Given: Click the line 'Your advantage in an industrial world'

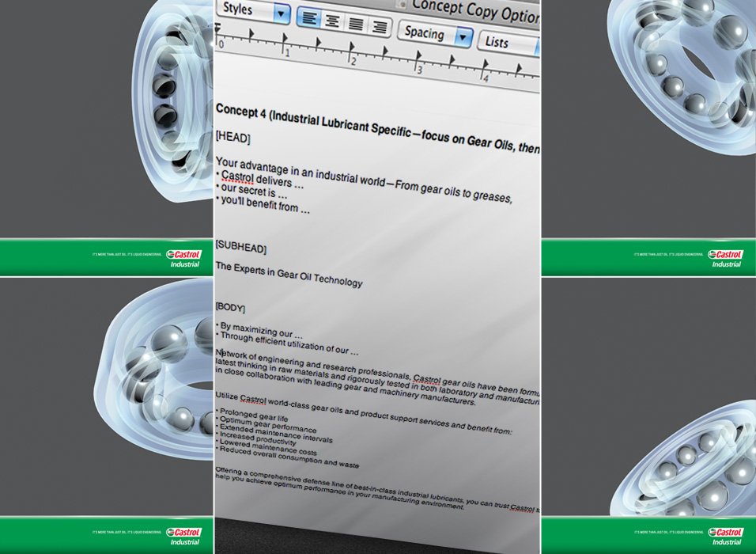Looking at the screenshot, I should pyautogui.click(x=301, y=173).
